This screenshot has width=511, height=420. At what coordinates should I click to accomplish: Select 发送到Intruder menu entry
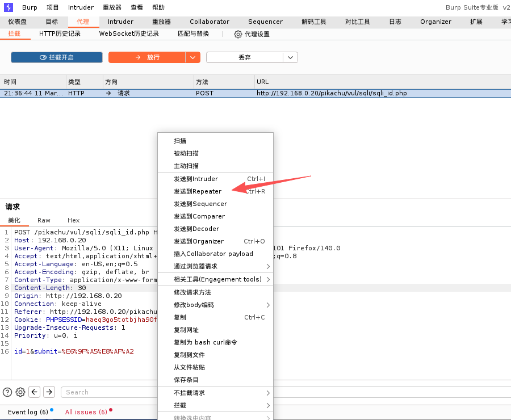pyautogui.click(x=215, y=179)
